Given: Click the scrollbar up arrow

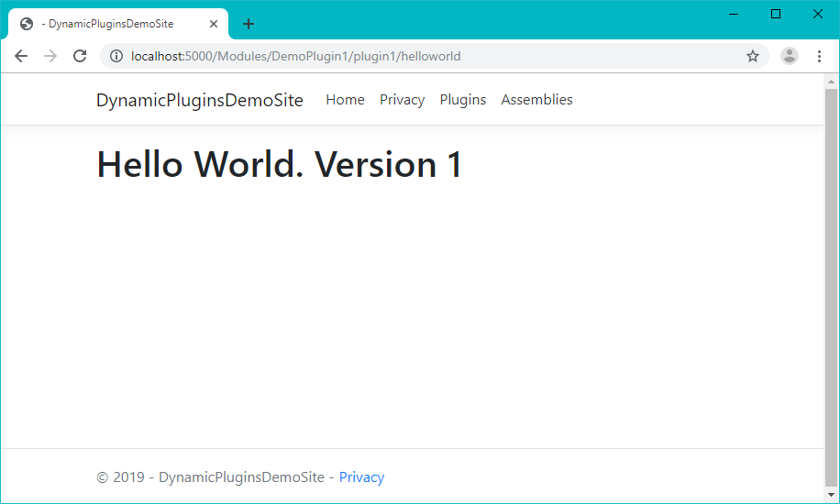Looking at the screenshot, I should click(x=831, y=81).
